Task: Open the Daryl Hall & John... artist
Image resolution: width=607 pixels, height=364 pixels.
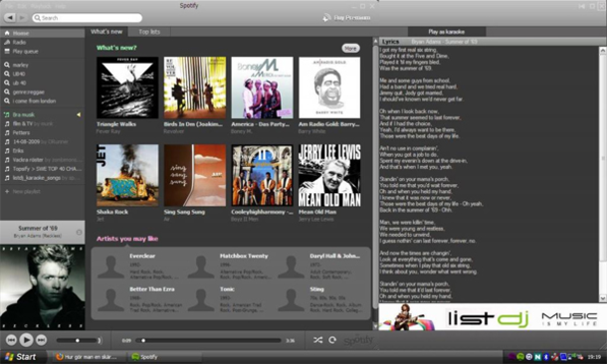Action: (x=334, y=256)
